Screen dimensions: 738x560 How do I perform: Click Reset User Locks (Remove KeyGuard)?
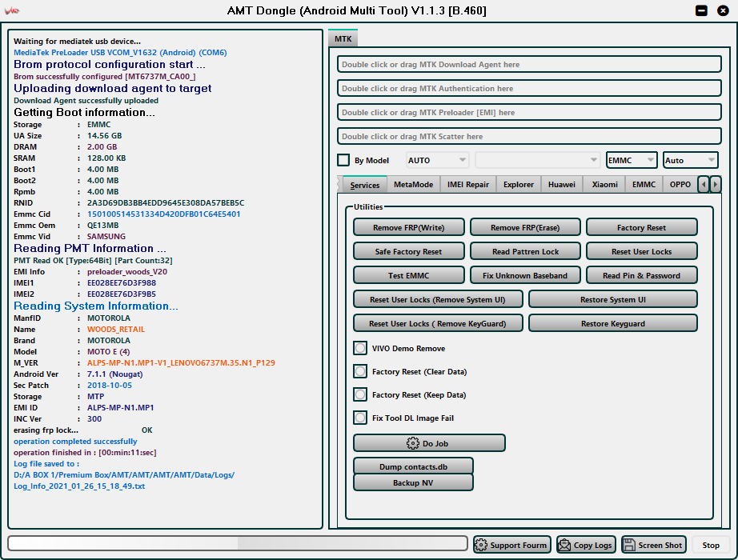[x=438, y=323]
